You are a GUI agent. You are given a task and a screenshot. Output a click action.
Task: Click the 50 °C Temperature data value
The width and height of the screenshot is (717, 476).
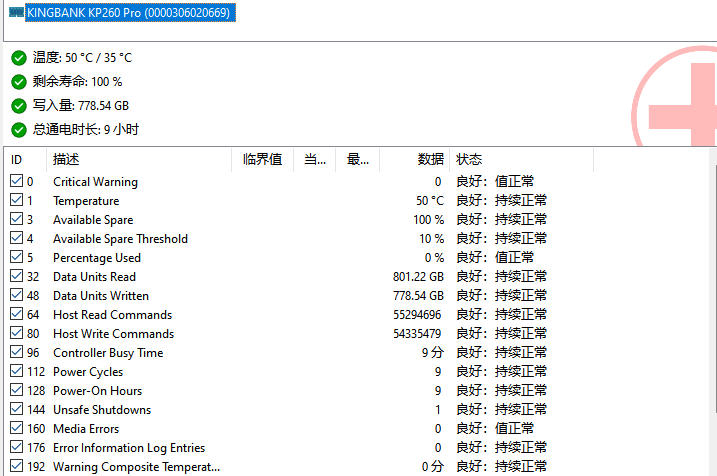click(430, 201)
